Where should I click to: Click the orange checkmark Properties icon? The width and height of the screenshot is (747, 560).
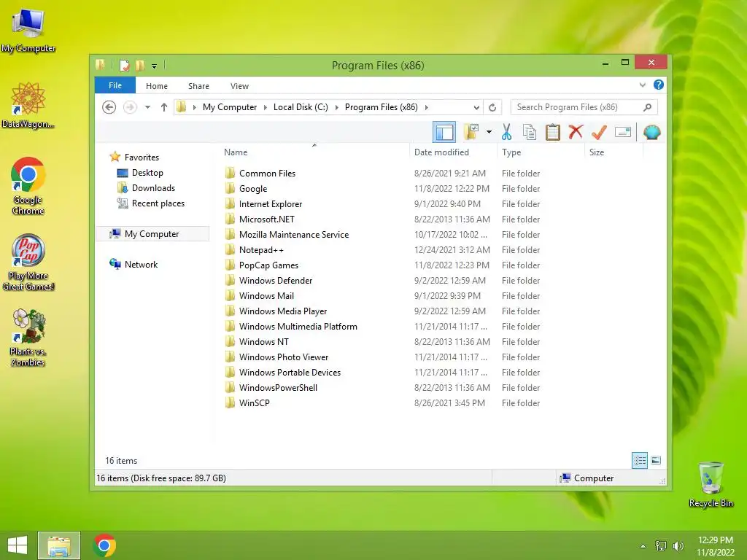point(599,132)
